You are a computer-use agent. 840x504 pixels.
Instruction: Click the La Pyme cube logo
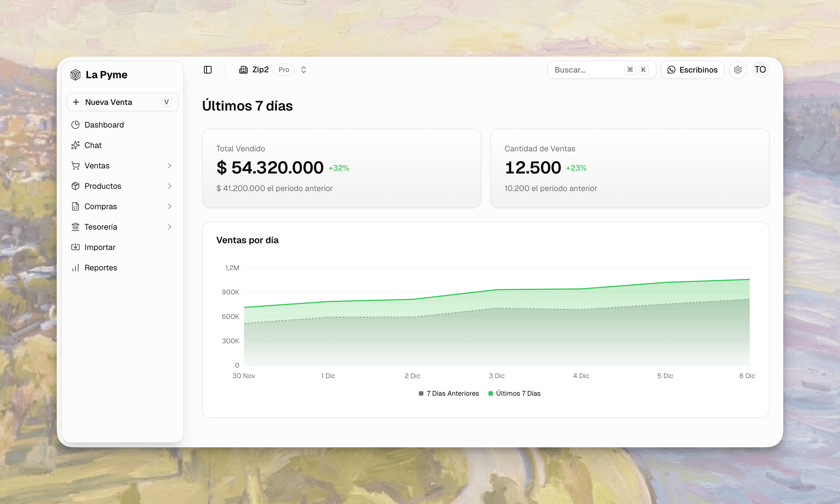[x=75, y=74]
